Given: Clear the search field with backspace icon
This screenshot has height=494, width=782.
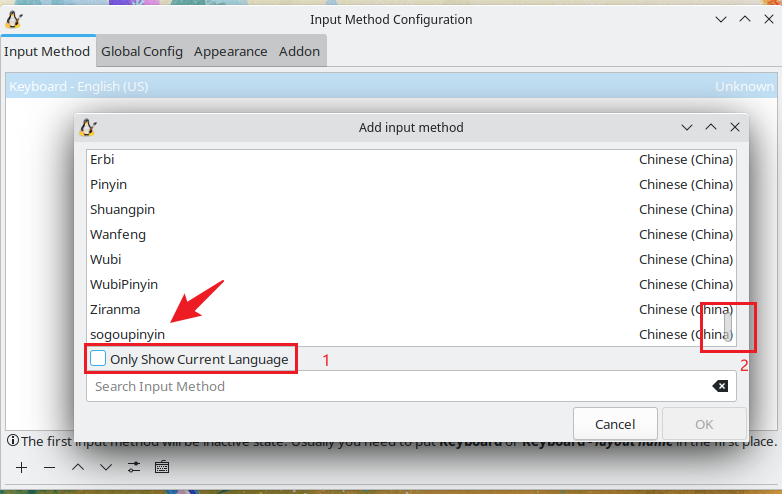Looking at the screenshot, I should coord(720,386).
